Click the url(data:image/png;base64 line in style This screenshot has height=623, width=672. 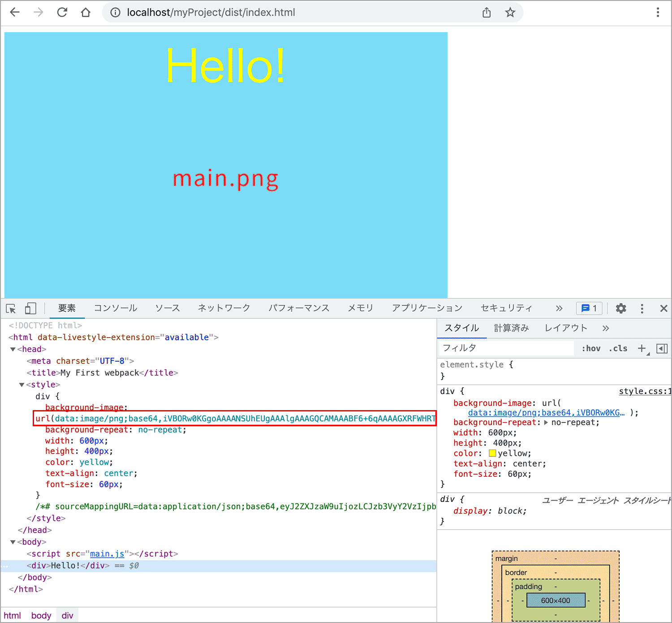point(235,419)
